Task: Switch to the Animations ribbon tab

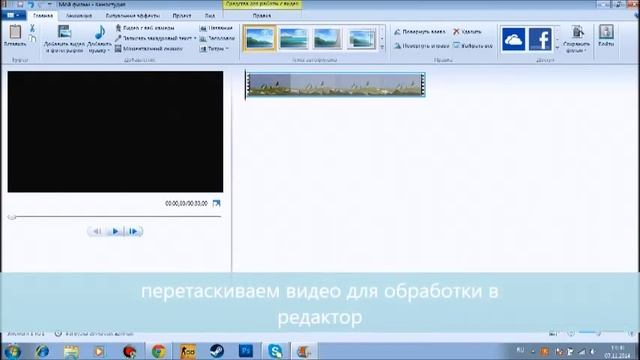Action: pos(79,16)
